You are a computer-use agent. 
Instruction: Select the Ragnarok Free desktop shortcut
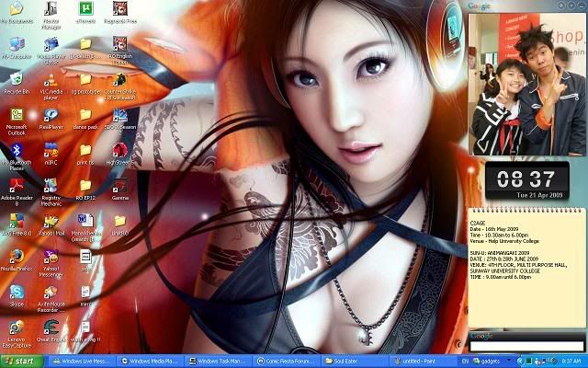coord(120,12)
